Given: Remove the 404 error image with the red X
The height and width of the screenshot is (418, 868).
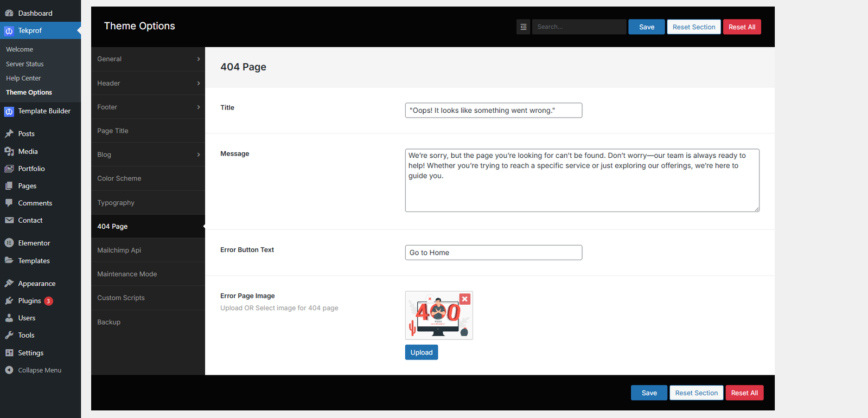Looking at the screenshot, I should (464, 299).
